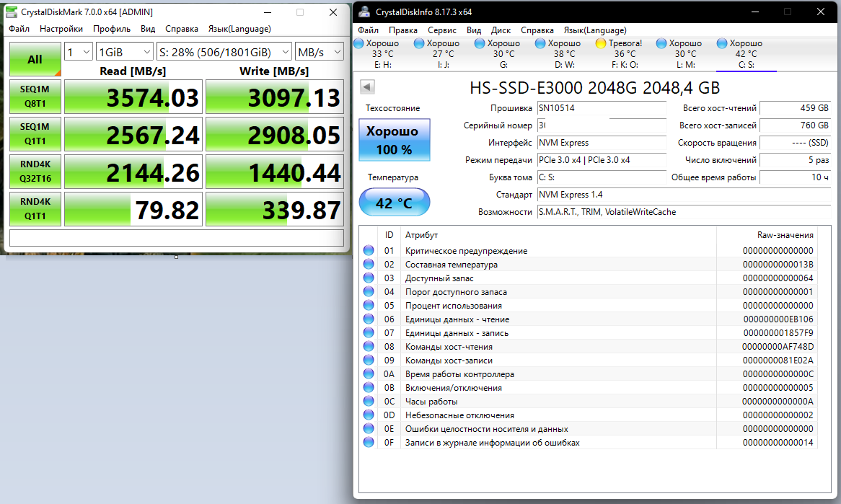The width and height of the screenshot is (841, 504).
Task: Click the status icon for drive L: M:
Action: [662, 43]
